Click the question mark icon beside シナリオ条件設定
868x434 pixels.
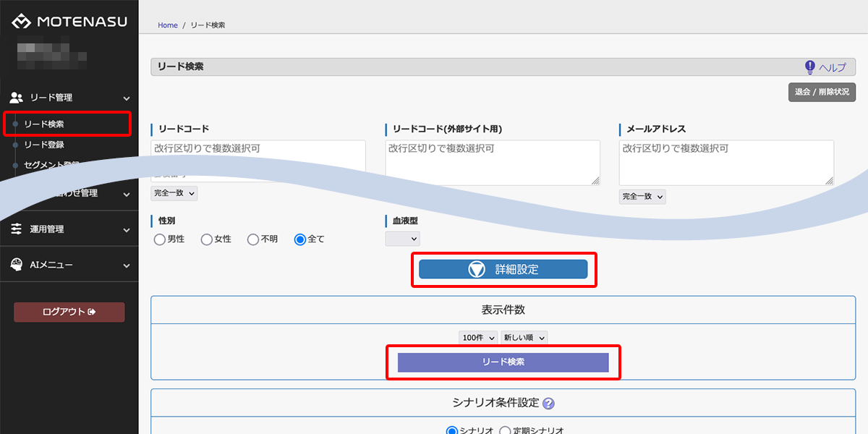point(548,404)
